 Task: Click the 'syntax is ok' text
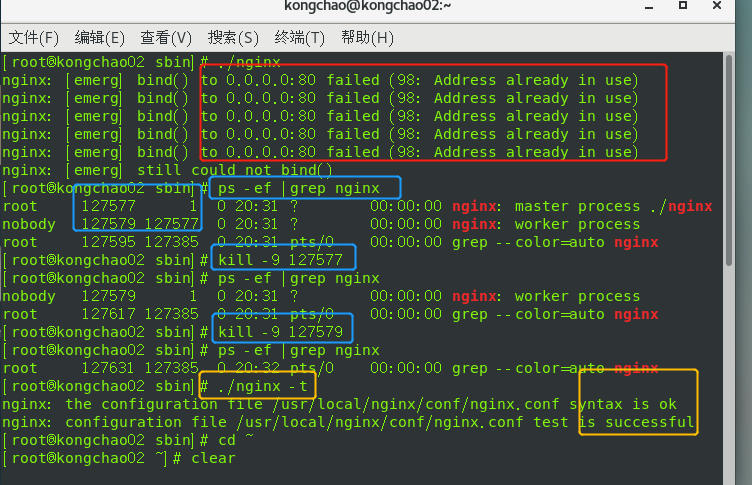click(623, 404)
